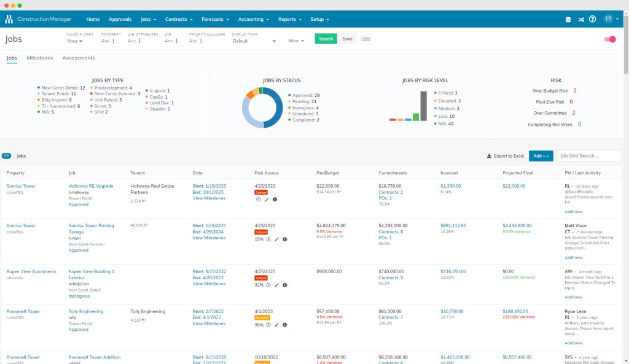Screen dimensions: 629x364
Task: Toggle the pink switch beside the filters
Action: [x=610, y=39]
